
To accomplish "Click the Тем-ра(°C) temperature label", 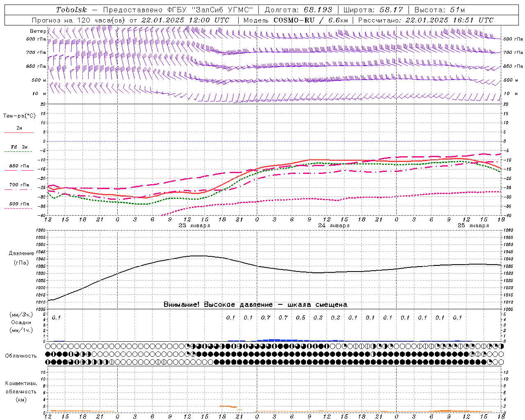I will (19, 116).
